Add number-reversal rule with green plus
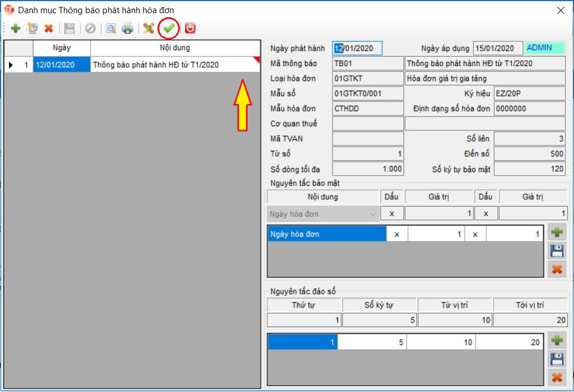 [x=557, y=340]
